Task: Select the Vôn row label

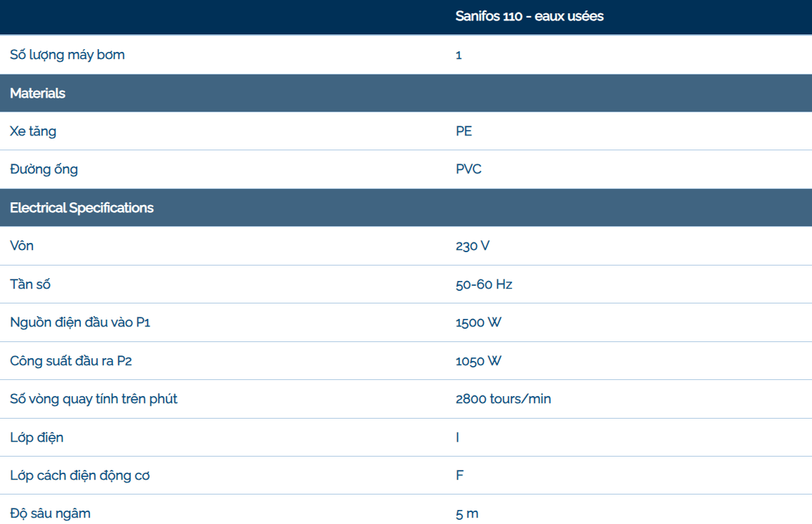Action: (x=22, y=246)
